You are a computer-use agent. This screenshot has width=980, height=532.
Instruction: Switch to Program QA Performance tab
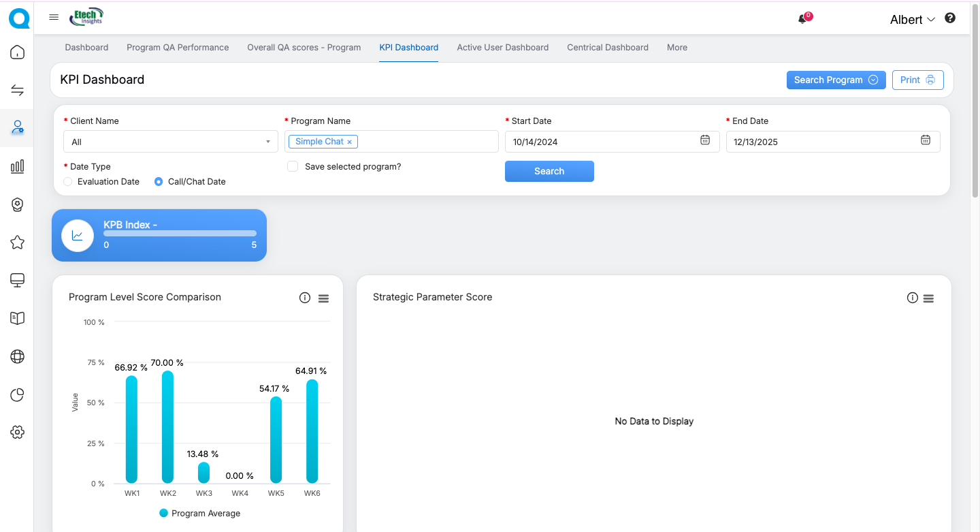point(178,48)
